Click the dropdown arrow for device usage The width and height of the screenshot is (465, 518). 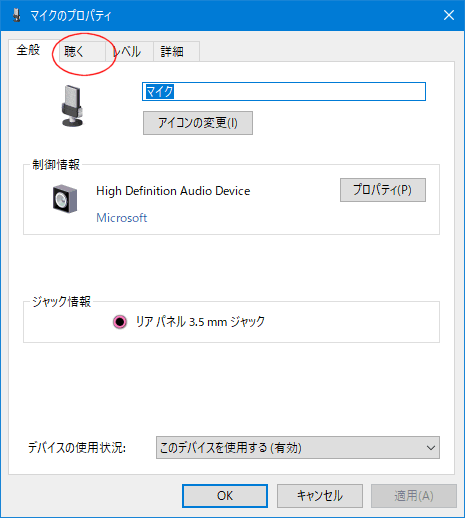(x=431, y=448)
